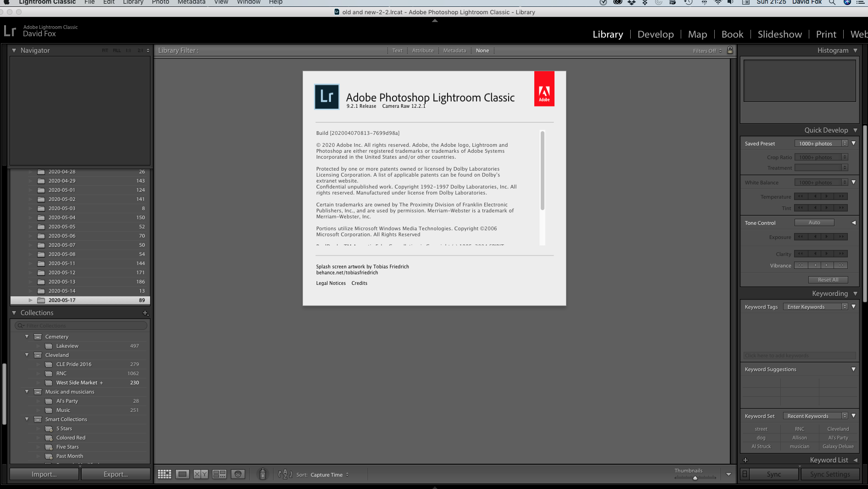
Task: Collapse the Collections panel
Action: point(14,313)
